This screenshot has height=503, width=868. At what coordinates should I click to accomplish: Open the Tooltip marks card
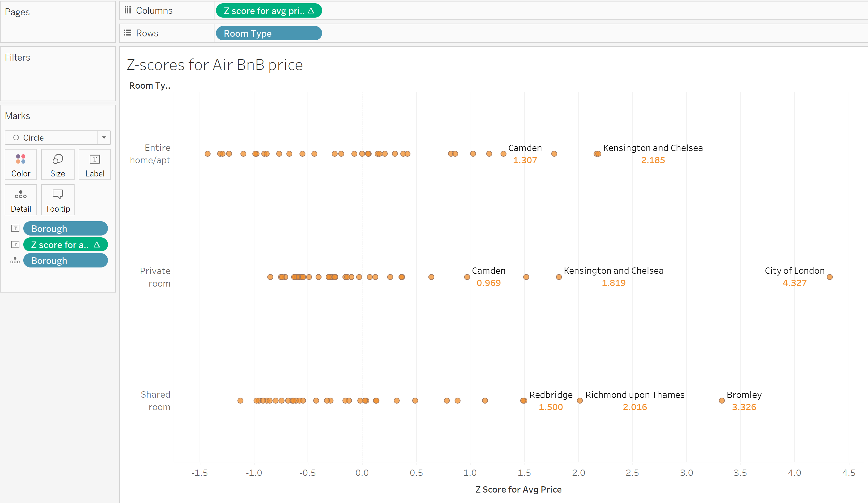(x=58, y=200)
